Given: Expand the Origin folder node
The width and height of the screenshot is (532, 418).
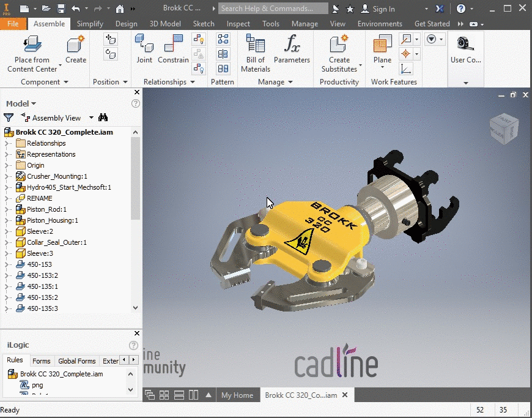Looking at the screenshot, I should coord(7,165).
